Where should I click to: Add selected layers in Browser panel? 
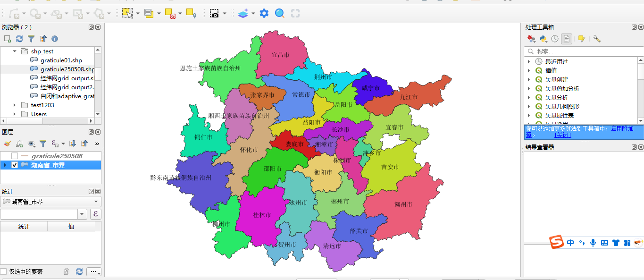[7, 39]
